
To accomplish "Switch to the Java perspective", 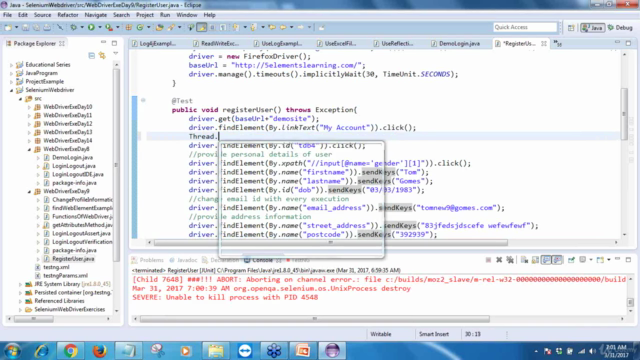I will tap(593, 27).
